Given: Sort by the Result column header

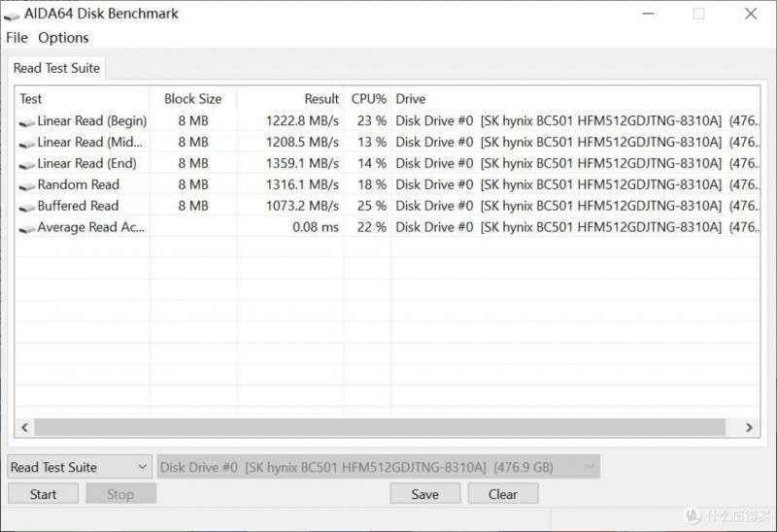Looking at the screenshot, I should tap(289, 99).
